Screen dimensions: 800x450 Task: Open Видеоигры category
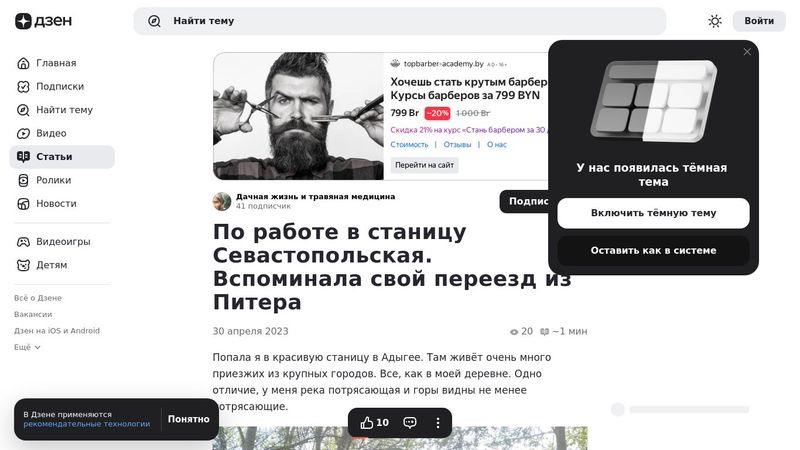(62, 241)
